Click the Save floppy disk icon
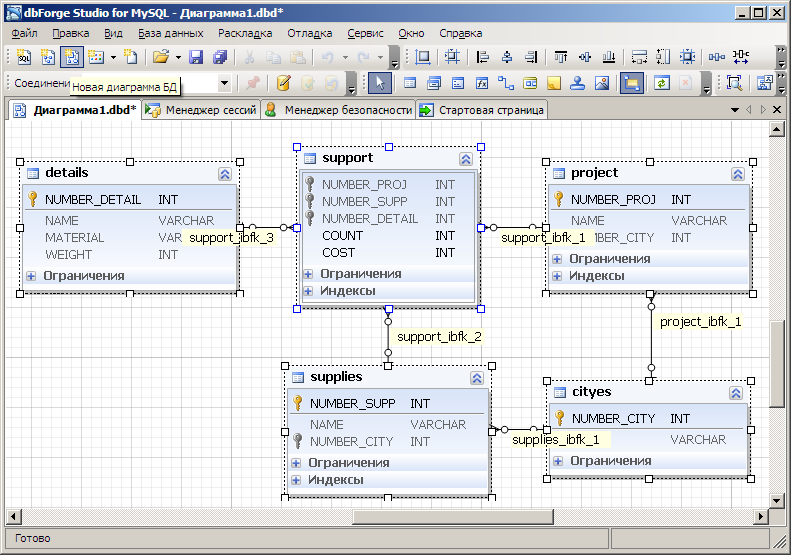791x555 pixels. (x=196, y=57)
